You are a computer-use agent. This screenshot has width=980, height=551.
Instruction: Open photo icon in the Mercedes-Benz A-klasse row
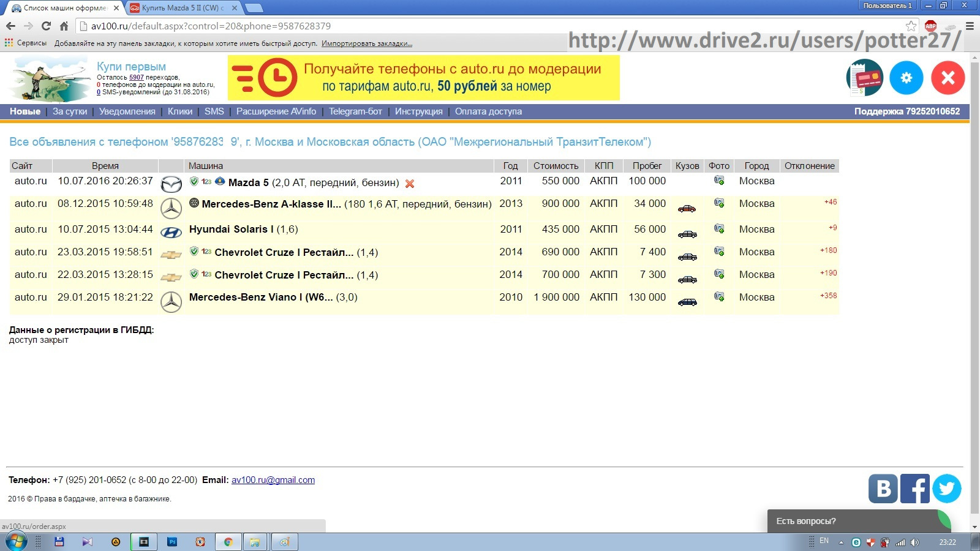719,203
